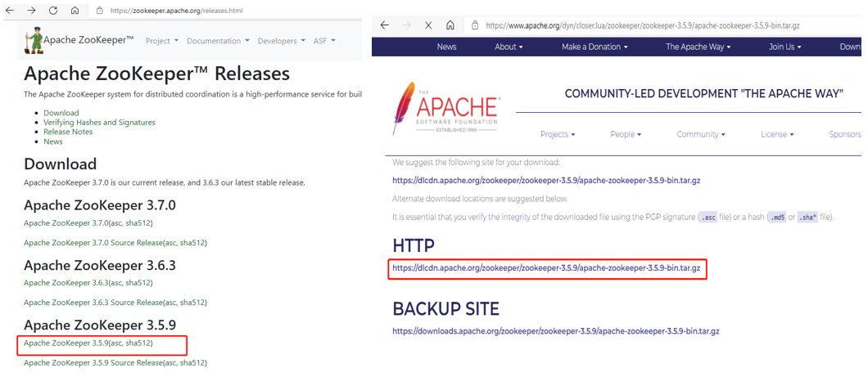Click back arrow in ZooKeeper browser window
The image size is (868, 377).
coord(9,11)
